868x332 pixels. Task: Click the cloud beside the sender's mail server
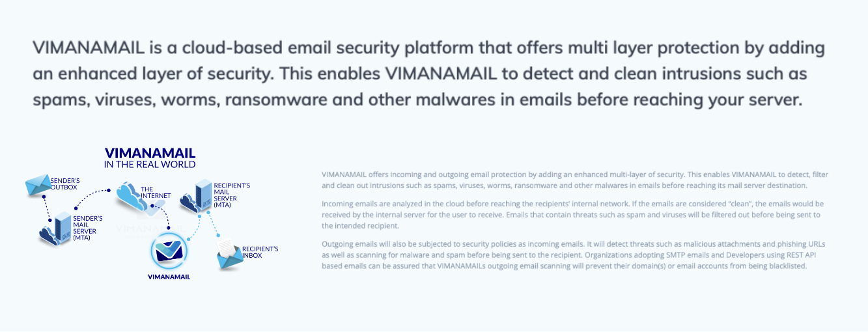point(48,234)
